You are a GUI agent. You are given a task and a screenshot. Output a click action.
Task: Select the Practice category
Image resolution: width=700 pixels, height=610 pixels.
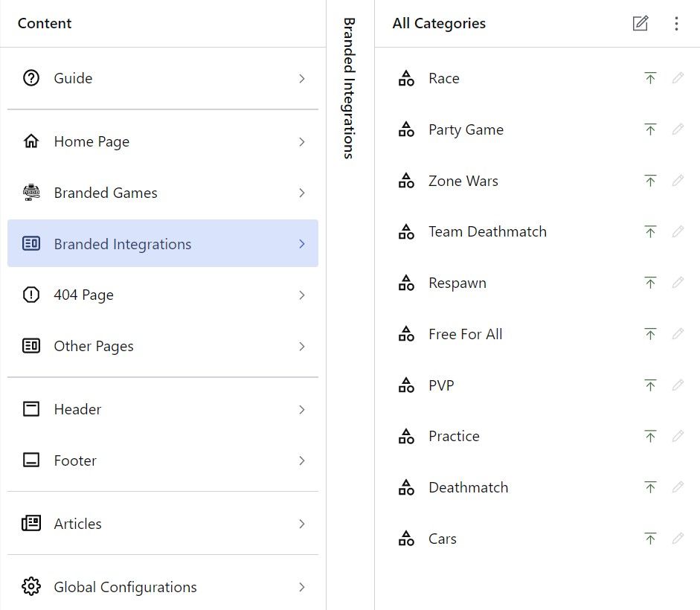point(454,437)
